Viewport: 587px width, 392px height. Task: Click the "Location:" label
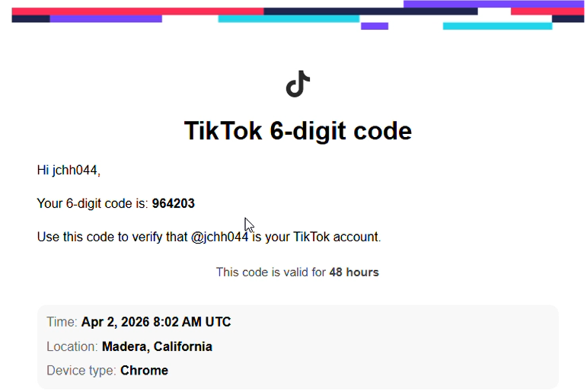(72, 346)
